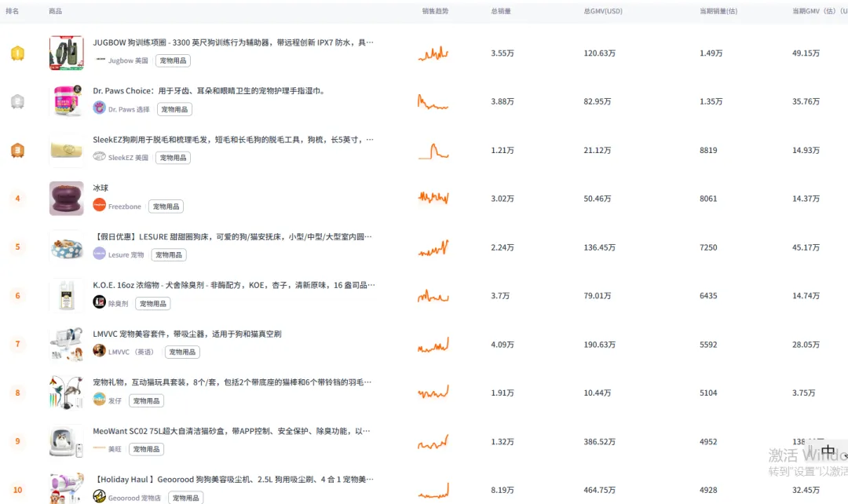Open the SleekEZ dog brush thumbnail
The width and height of the screenshot is (848, 504).
click(67, 150)
